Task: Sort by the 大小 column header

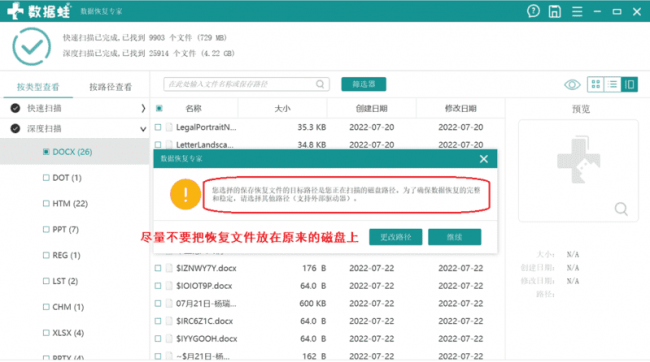Action: pos(282,108)
